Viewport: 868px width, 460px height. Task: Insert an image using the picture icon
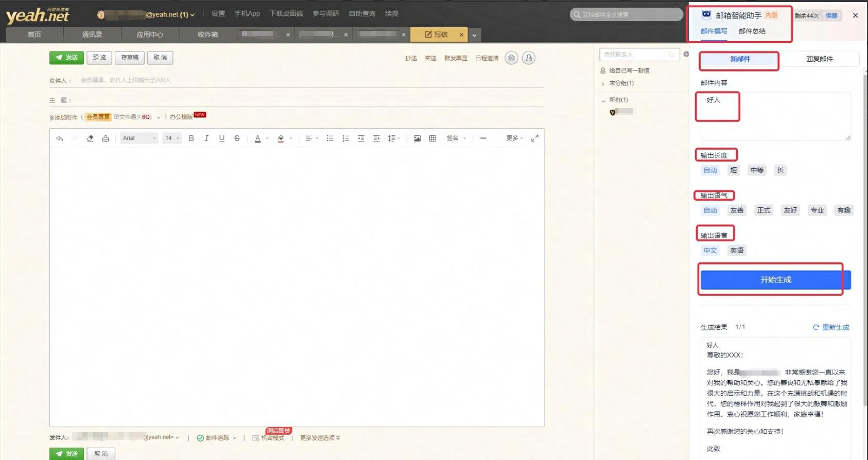point(417,138)
